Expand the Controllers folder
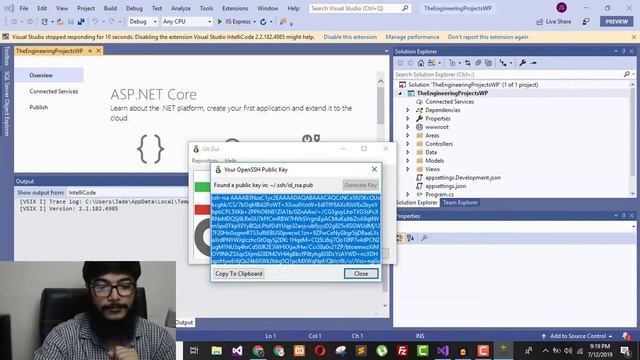Viewport: 640px width, 360px height. 407,144
